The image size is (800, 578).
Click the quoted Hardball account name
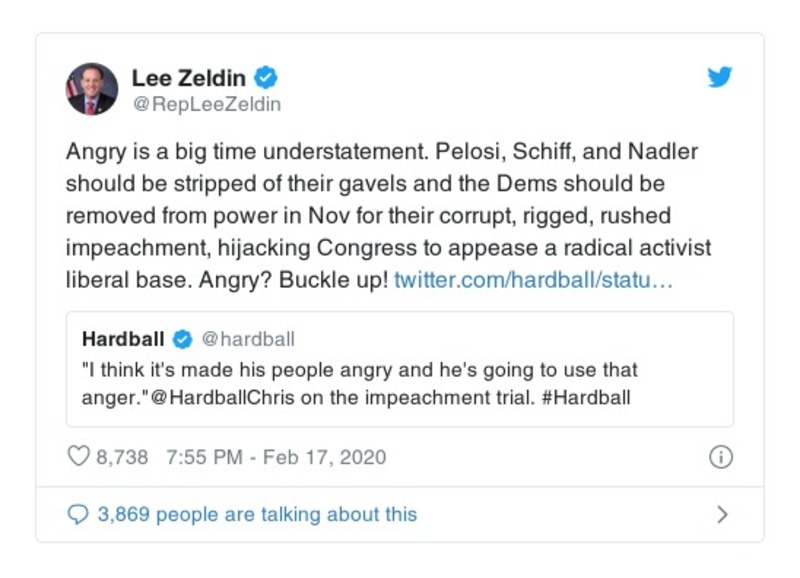[126, 339]
